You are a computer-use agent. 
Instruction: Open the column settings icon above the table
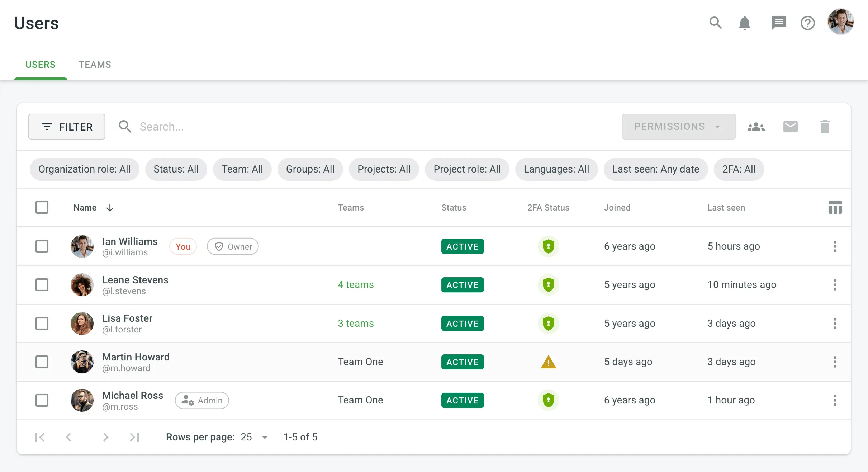point(835,207)
